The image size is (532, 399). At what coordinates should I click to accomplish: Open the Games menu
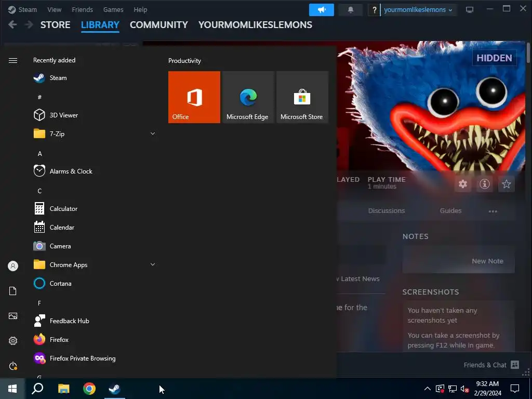pos(113,9)
